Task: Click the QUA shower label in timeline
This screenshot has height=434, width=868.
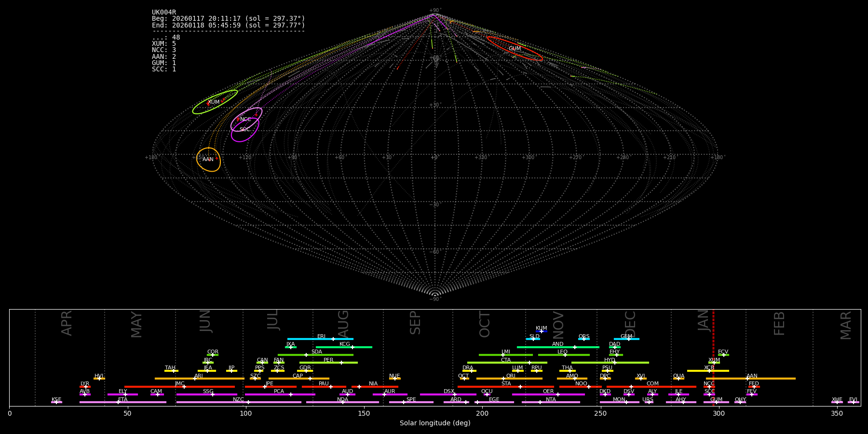Action: click(x=678, y=376)
